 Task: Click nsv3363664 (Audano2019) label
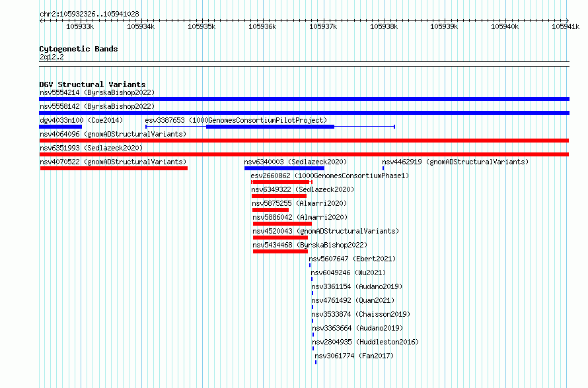[357, 328]
